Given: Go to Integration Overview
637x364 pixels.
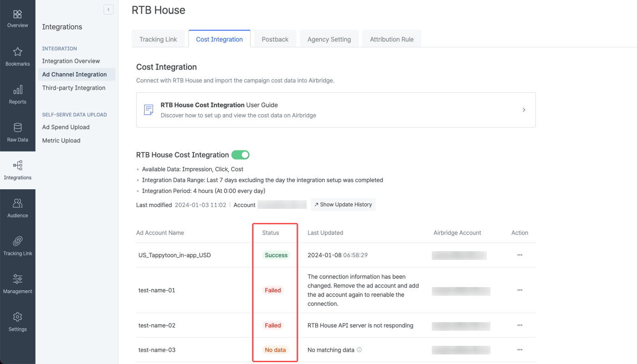Looking at the screenshot, I should (x=71, y=61).
